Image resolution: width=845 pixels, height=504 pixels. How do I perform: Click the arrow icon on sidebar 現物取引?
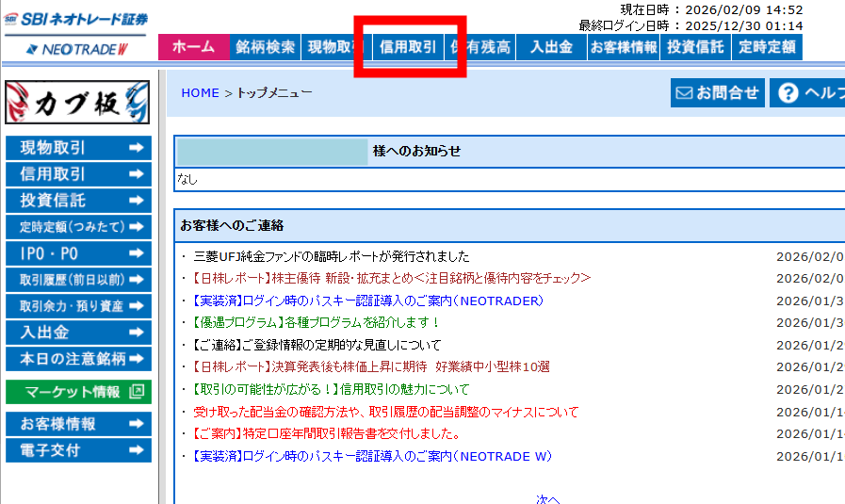[137, 148]
